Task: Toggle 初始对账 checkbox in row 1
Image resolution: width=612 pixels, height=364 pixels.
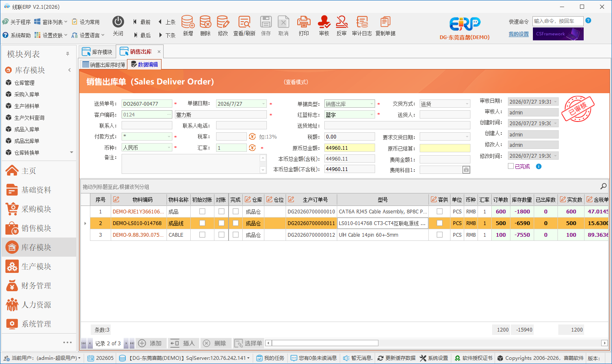Action: pyautogui.click(x=202, y=211)
